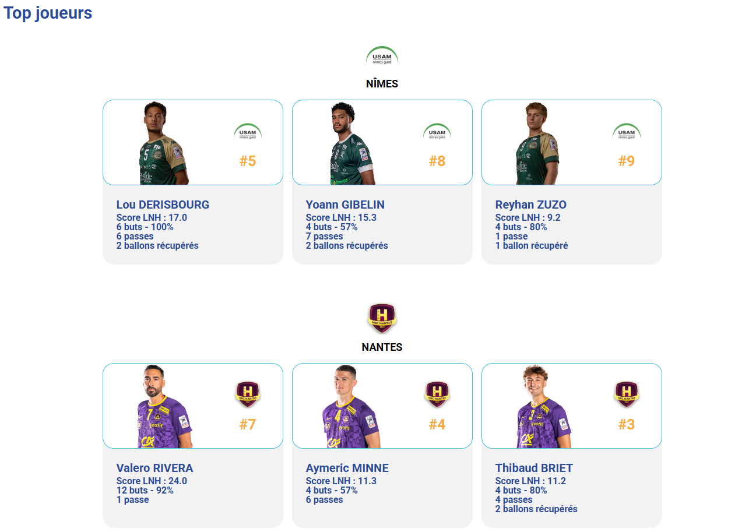The height and width of the screenshot is (532, 756).
Task: Select Aymeric MINNE player name
Action: [x=347, y=468]
